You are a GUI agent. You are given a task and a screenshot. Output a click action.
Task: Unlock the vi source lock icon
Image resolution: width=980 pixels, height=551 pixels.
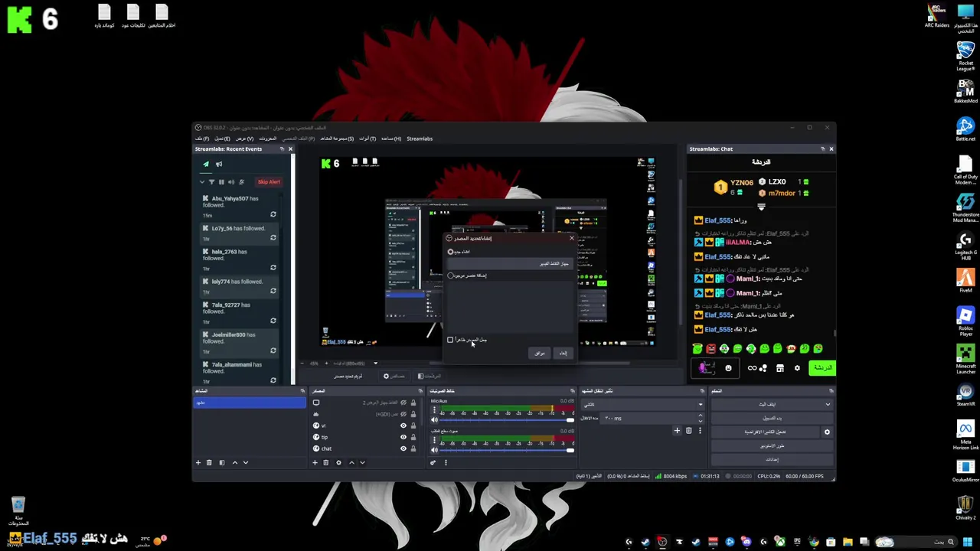413,425
